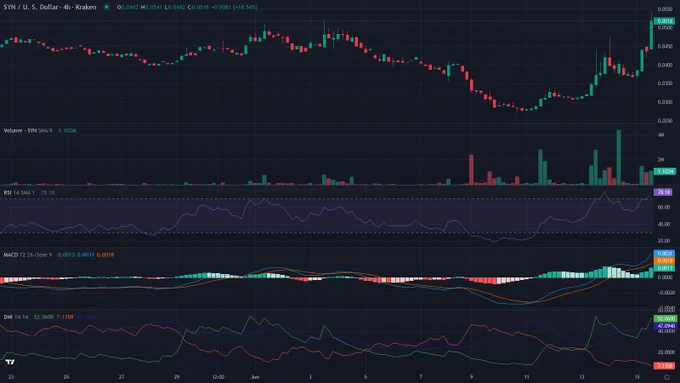Click the red DMI label 7.1358
This screenshot has height=383, width=680.
pyautogui.click(x=664, y=366)
